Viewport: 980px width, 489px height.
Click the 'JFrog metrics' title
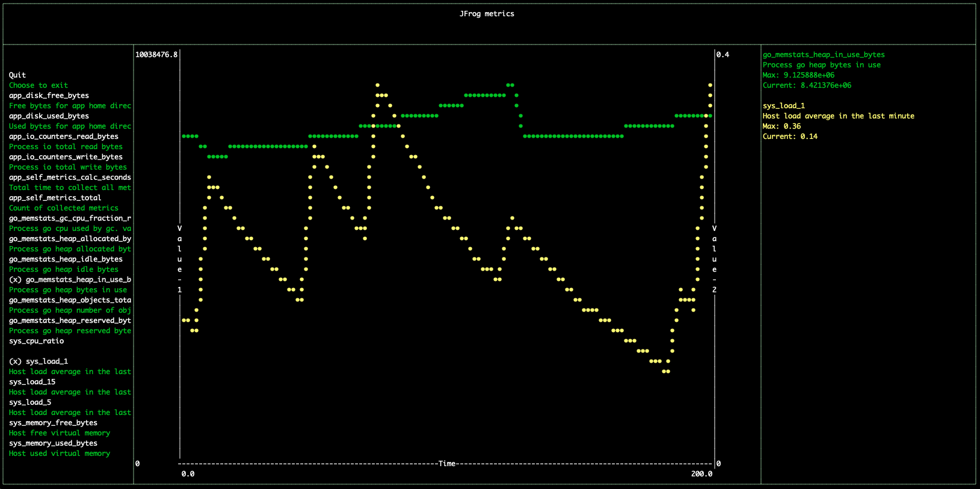coord(487,14)
